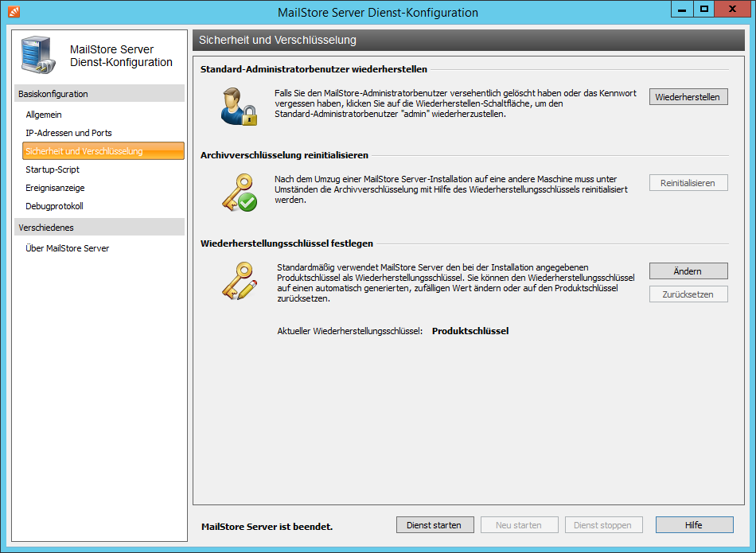Click the Zurücksetzen button
The height and width of the screenshot is (553, 756).
(x=688, y=294)
